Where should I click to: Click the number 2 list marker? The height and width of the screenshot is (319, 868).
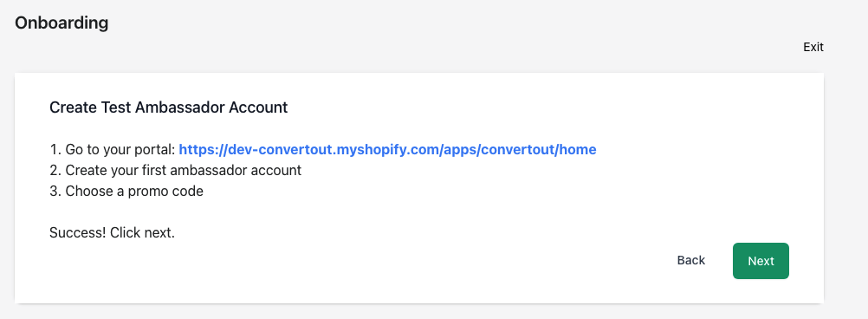55,170
